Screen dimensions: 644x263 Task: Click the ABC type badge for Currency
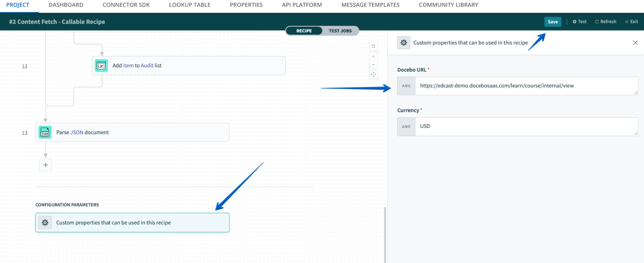click(406, 127)
